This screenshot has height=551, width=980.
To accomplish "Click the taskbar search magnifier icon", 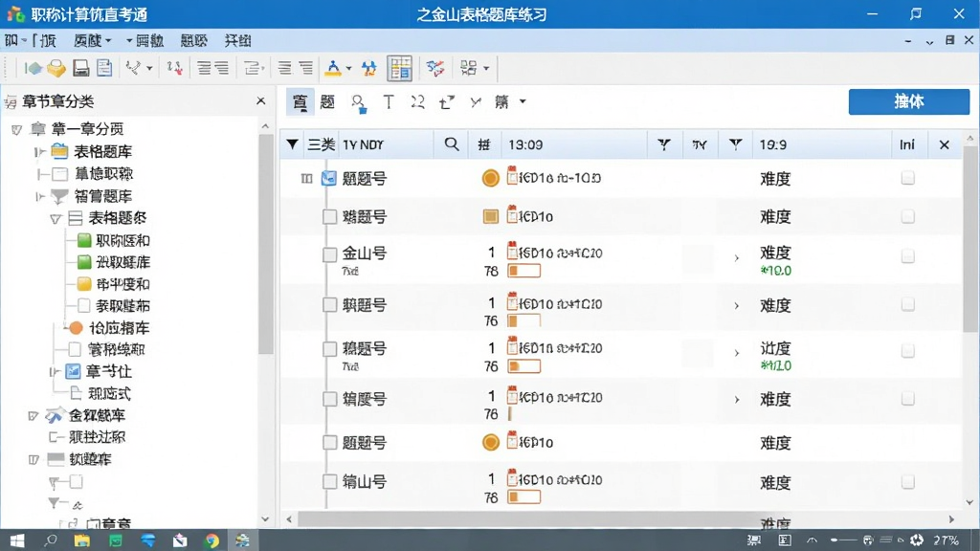I will [x=50, y=540].
